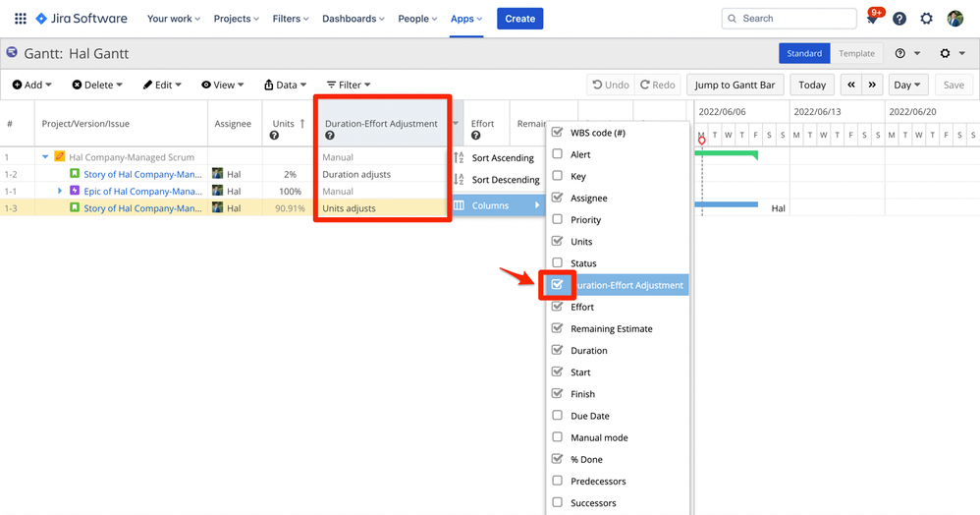980x515 pixels.
Task: Expand the Epic of Hal Company-Mana... row
Action: point(60,191)
